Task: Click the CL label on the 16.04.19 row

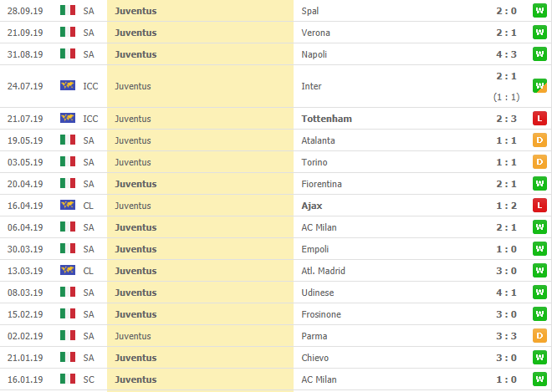Action: 89,206
